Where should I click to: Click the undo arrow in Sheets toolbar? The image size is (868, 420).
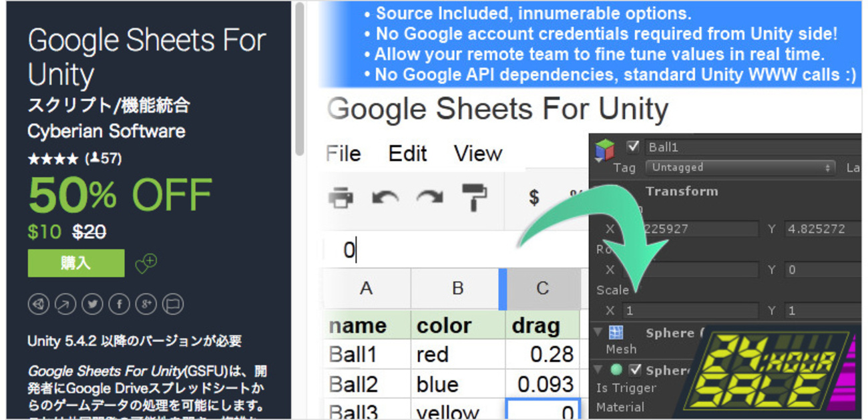click(x=385, y=198)
